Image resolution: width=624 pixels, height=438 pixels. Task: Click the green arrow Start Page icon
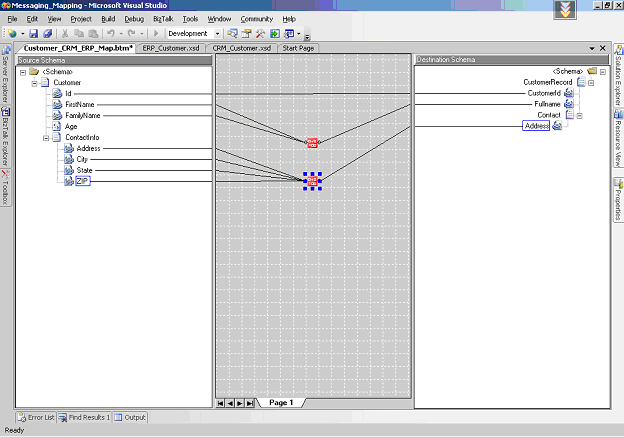click(275, 34)
